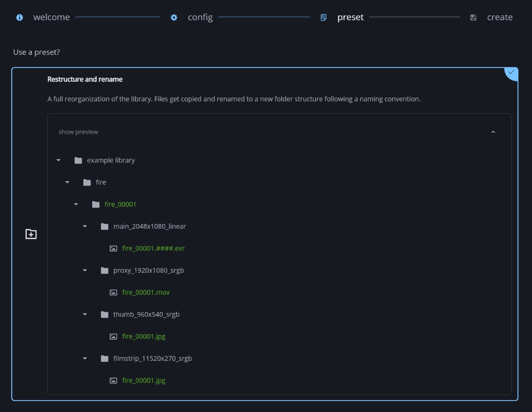Switch to the config step
The height and width of the screenshot is (412, 532).
coord(200,17)
